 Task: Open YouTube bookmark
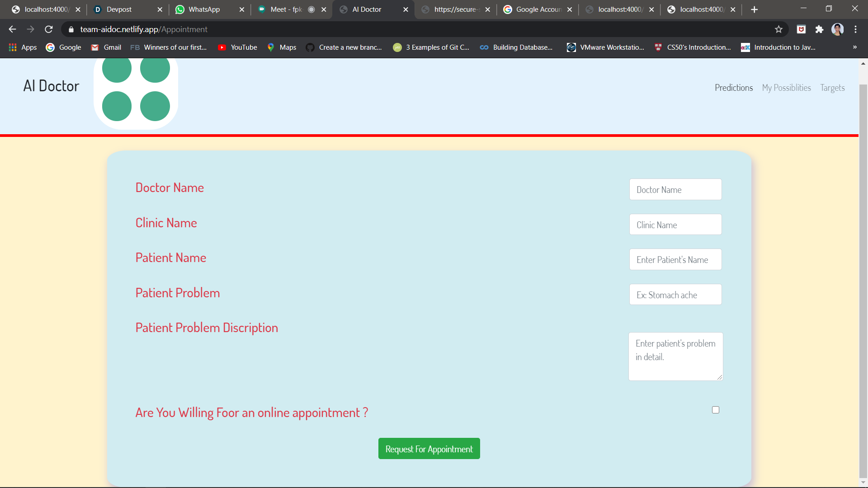click(237, 47)
